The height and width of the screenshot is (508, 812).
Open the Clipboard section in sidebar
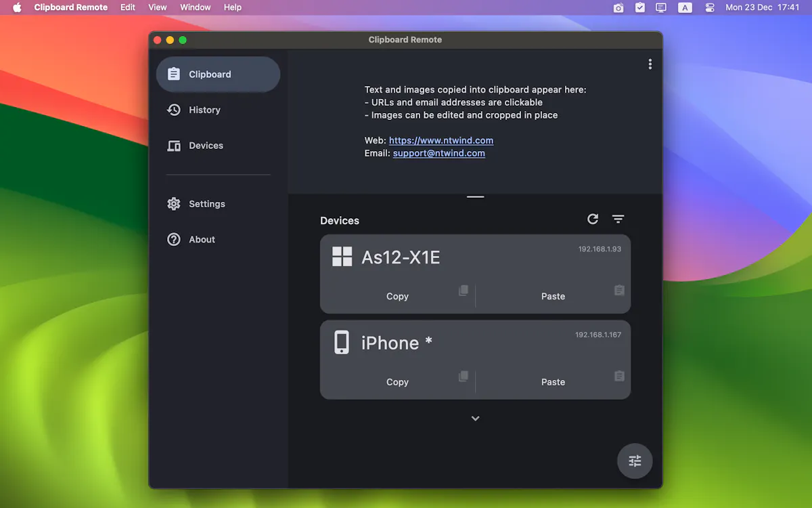[218, 75]
